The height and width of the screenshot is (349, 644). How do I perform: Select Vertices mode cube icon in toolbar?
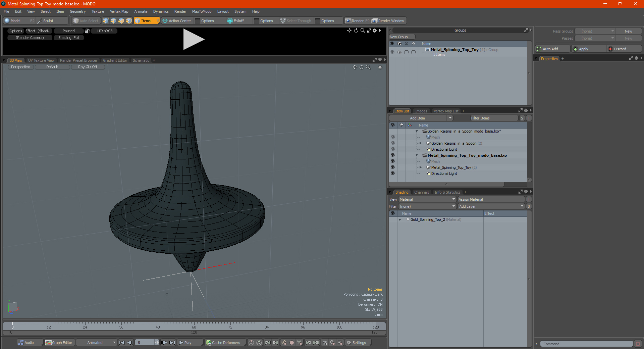tap(106, 21)
